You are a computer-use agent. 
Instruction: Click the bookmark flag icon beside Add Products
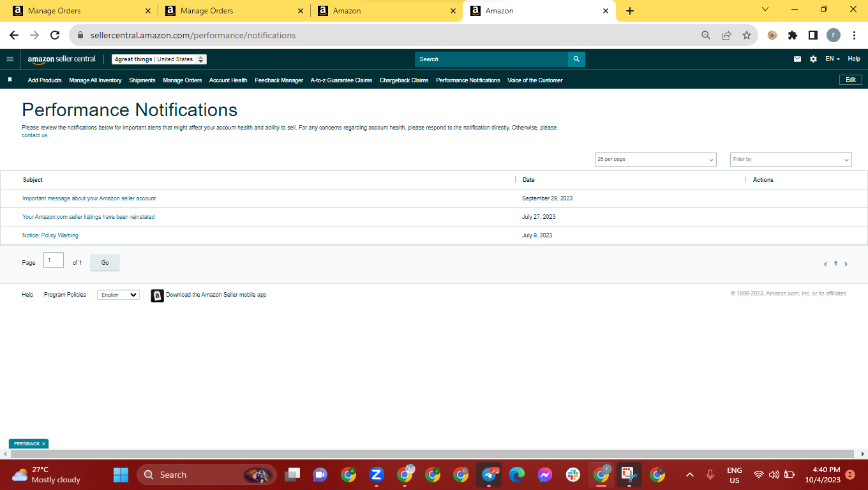tap(10, 80)
